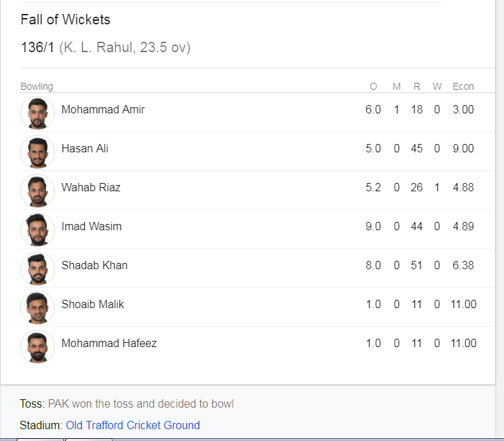Click Hasan Ali's player photo
The height and width of the screenshot is (441, 504).
point(38,152)
